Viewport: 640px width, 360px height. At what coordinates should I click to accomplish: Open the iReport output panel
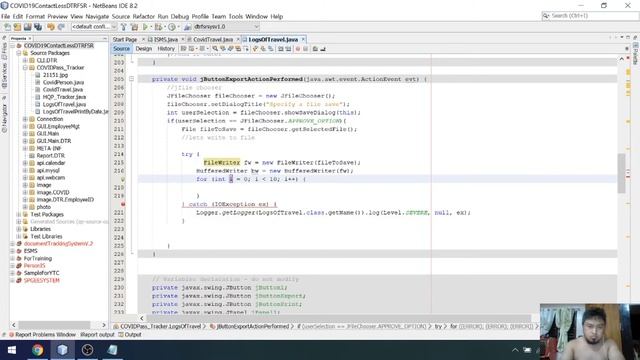97,335
